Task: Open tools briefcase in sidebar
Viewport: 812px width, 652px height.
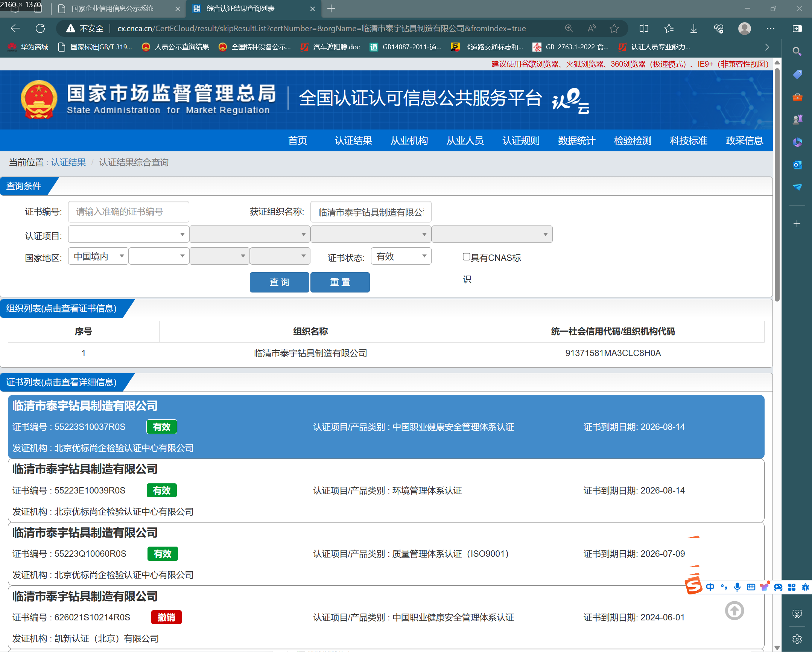Action: coord(797,97)
